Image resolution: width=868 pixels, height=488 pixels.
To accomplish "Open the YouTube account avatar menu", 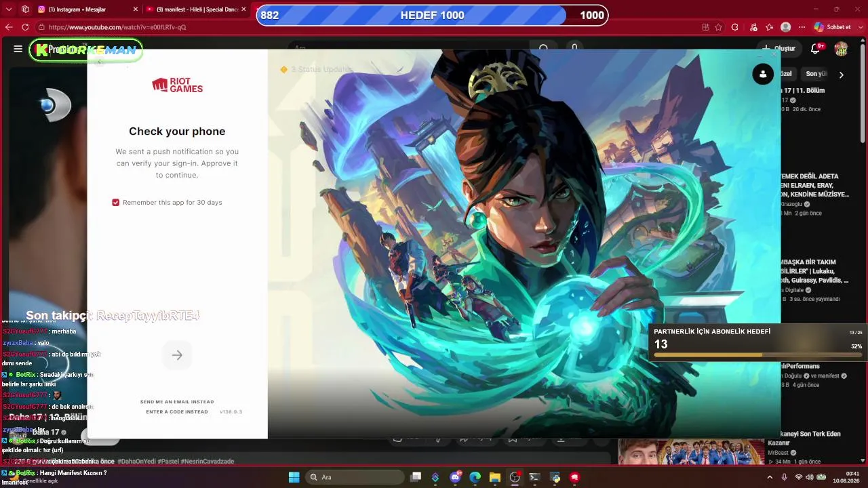I will click(x=842, y=49).
